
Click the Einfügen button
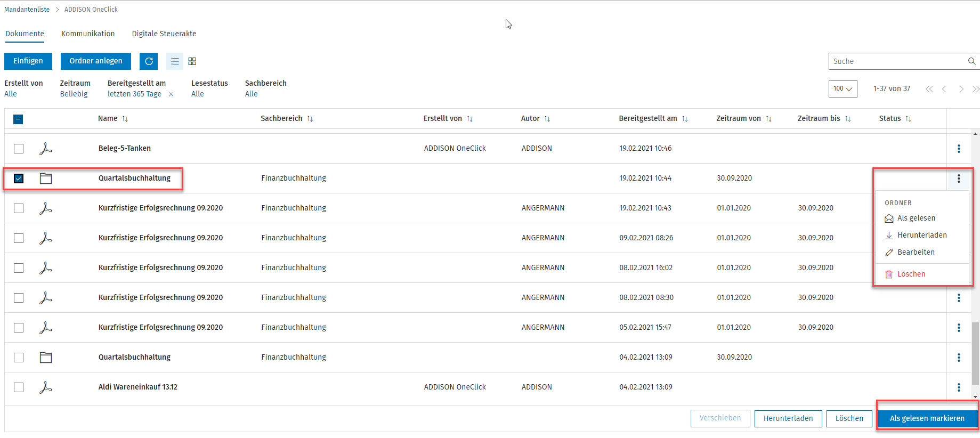[x=28, y=61]
